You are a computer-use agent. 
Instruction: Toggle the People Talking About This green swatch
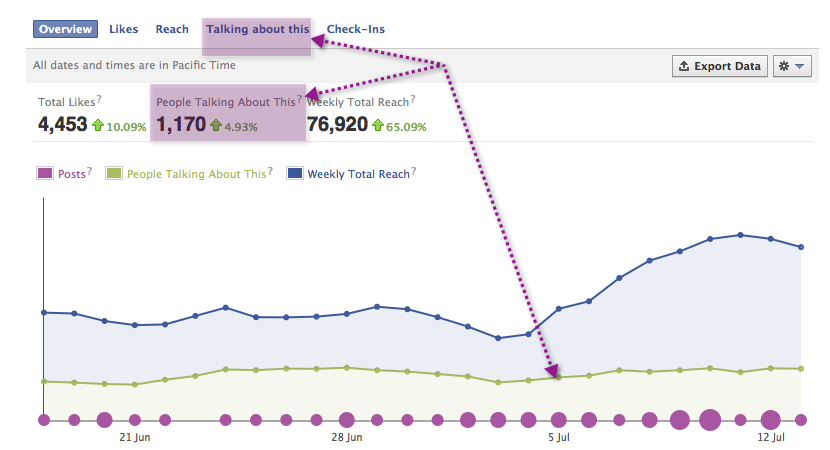(113, 174)
